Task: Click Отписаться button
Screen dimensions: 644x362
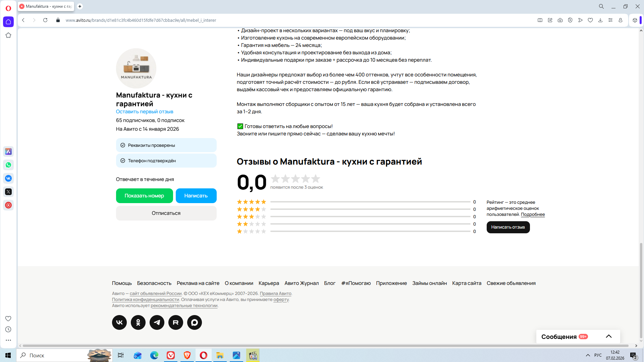Action: [166, 213]
